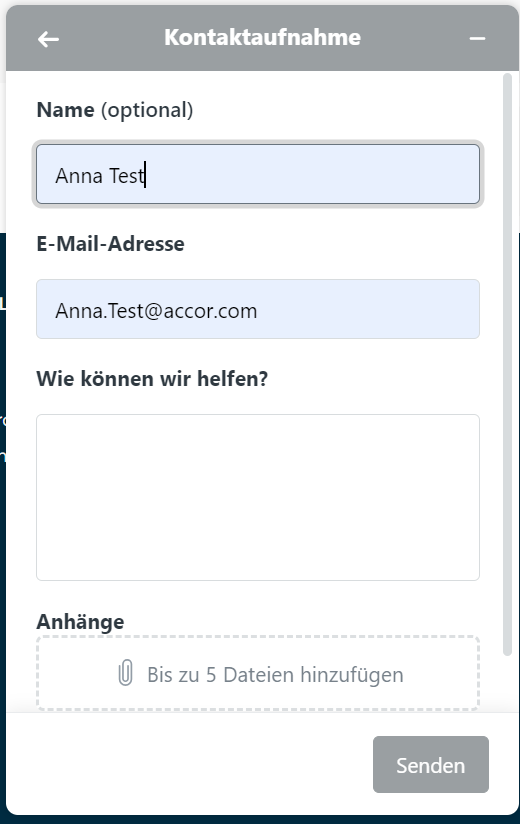Click the (optional) text beside Name
This screenshot has height=824, width=520.
click(x=147, y=110)
